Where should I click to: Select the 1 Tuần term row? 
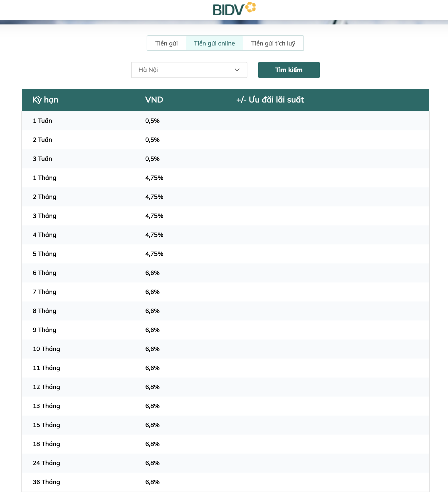coord(225,121)
